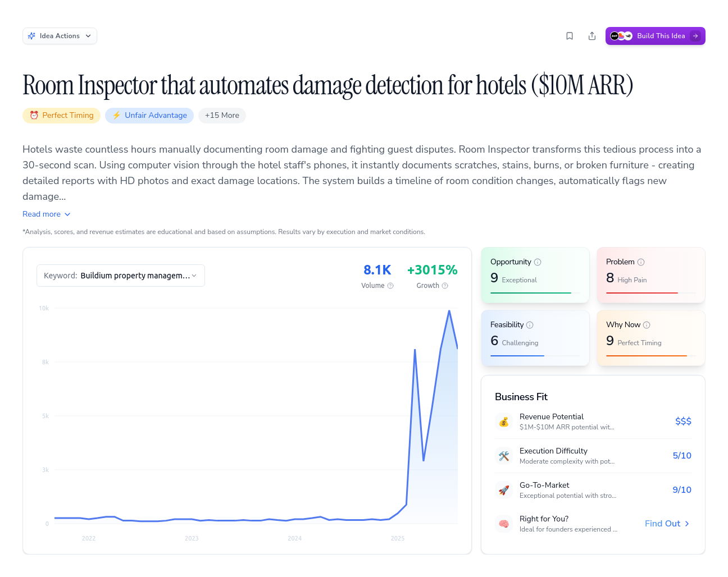Viewport: 728px width, 577px height.
Task: Click the Why Now info icon
Action: point(646,324)
